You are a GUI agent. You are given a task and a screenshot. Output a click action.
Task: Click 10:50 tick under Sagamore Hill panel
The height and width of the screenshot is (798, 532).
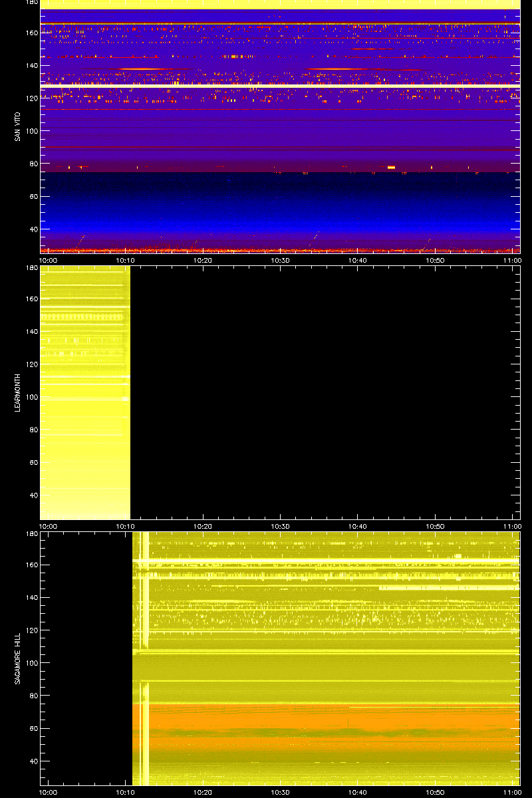436,792
